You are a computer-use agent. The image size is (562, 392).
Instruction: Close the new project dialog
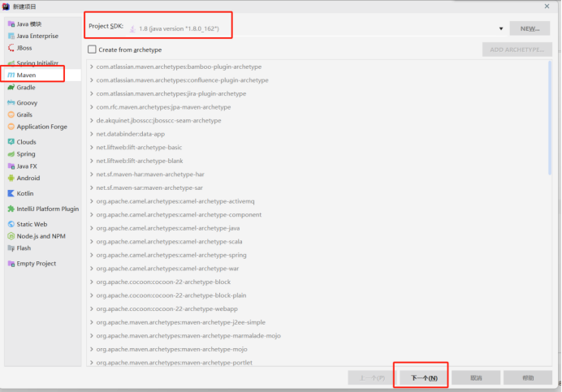(547, 6)
